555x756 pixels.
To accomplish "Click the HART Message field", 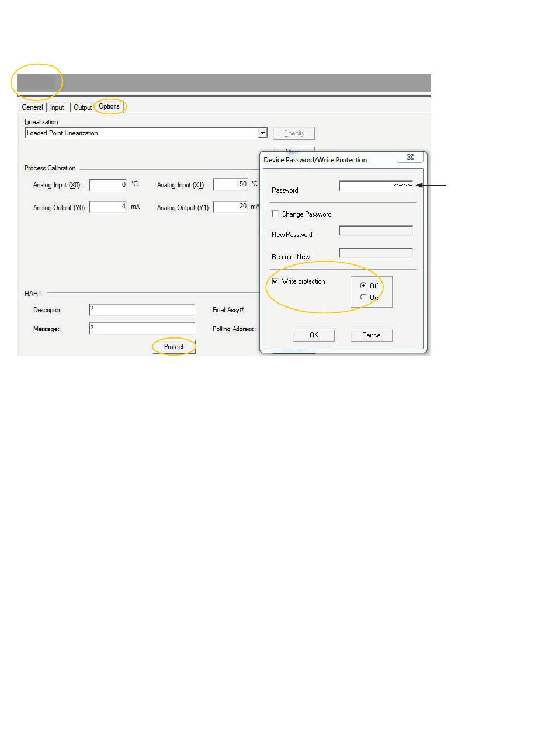I will coord(142,329).
